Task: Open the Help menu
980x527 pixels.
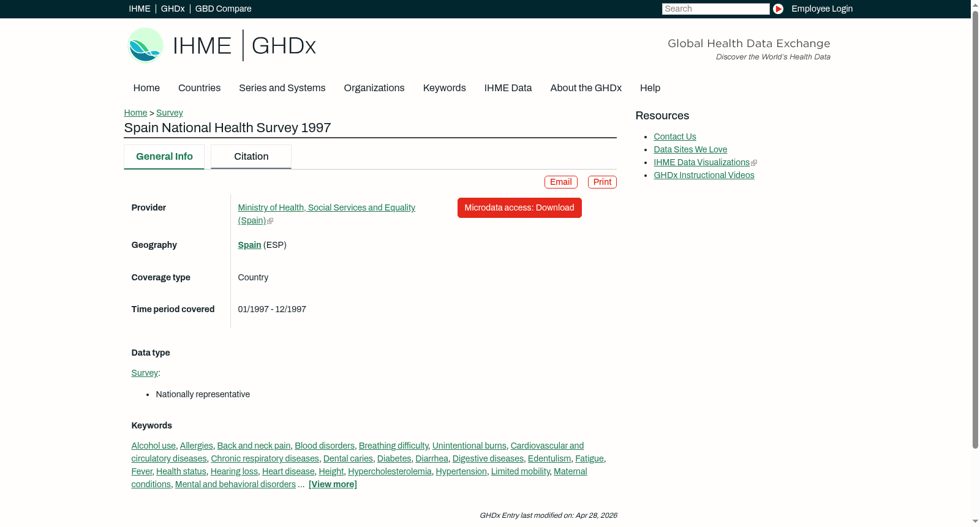Action: 650,88
